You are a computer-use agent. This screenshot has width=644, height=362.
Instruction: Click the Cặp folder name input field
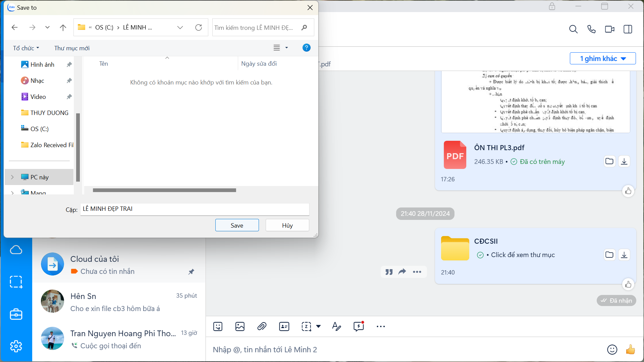pyautogui.click(x=195, y=209)
